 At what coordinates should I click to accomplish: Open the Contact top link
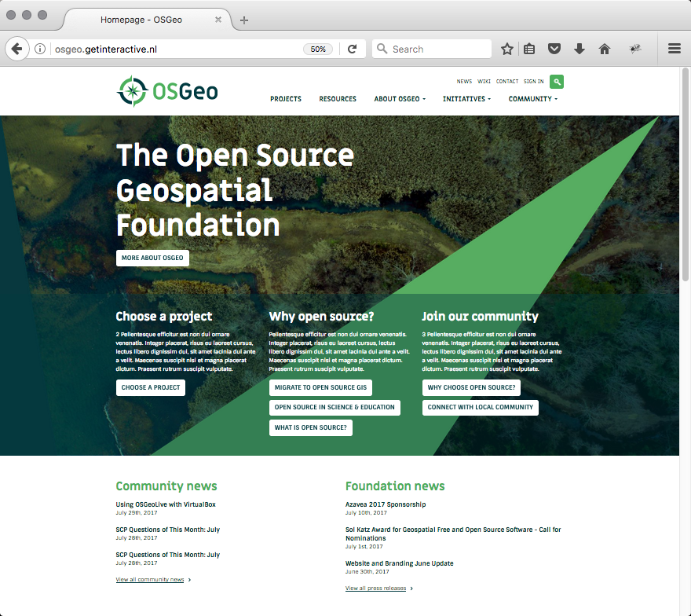tap(507, 82)
